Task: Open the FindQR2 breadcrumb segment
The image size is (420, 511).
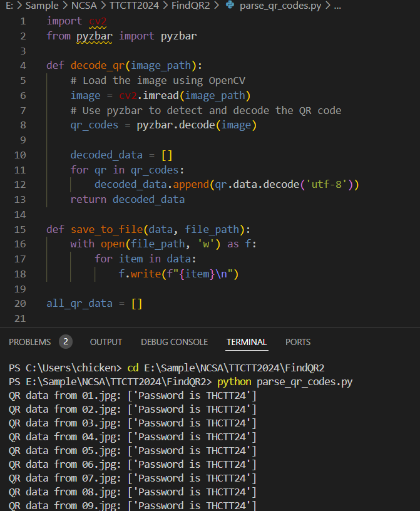Action: (191, 5)
